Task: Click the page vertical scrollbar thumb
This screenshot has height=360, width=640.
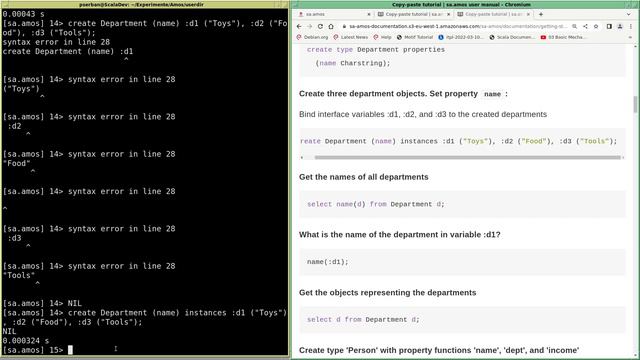Action: [x=635, y=104]
